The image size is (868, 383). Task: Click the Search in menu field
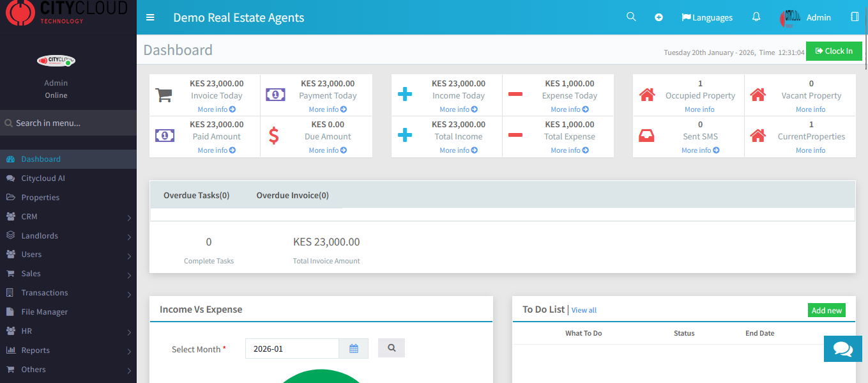tap(68, 123)
